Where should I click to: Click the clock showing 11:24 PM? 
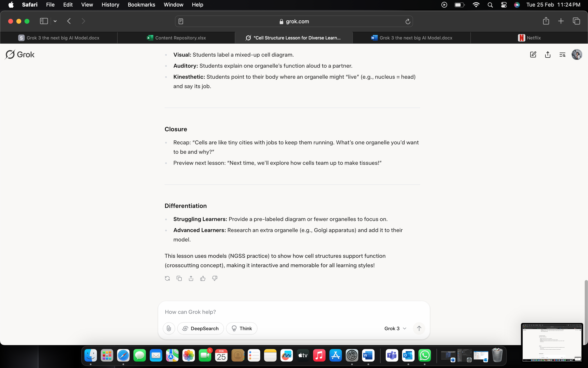coord(569,5)
